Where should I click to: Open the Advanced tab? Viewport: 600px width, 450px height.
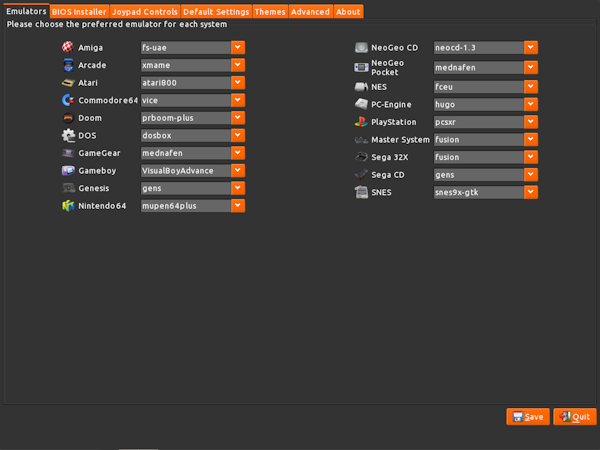coord(310,12)
